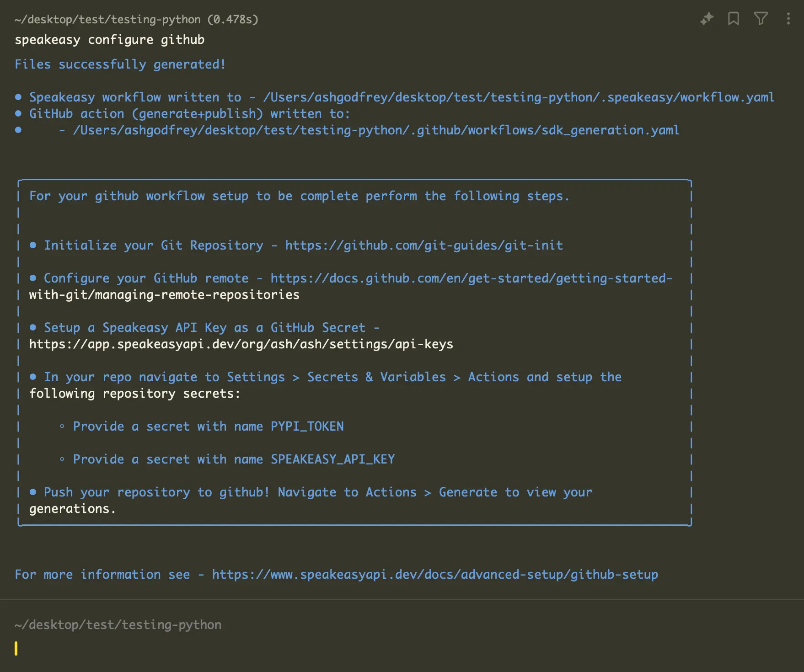This screenshot has width=804, height=672.
Task: Bookmark this command block
Action: pyautogui.click(x=734, y=19)
